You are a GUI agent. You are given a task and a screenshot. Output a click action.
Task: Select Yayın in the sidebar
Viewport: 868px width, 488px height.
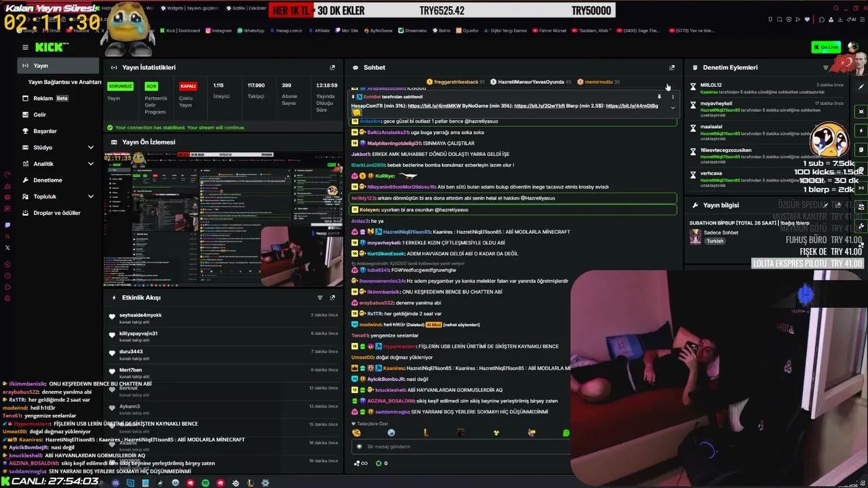pos(58,66)
